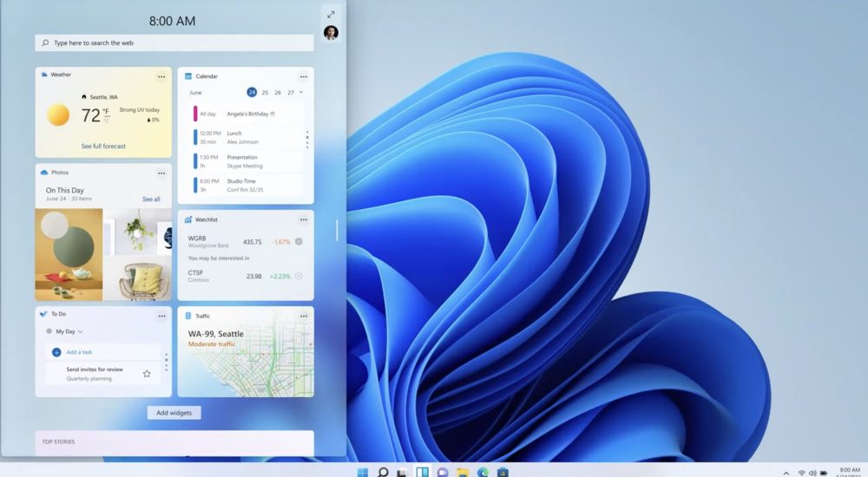Screen dimensions: 868x477
Task: Click the widgets panel vertical scrollbar
Action: [x=338, y=230]
